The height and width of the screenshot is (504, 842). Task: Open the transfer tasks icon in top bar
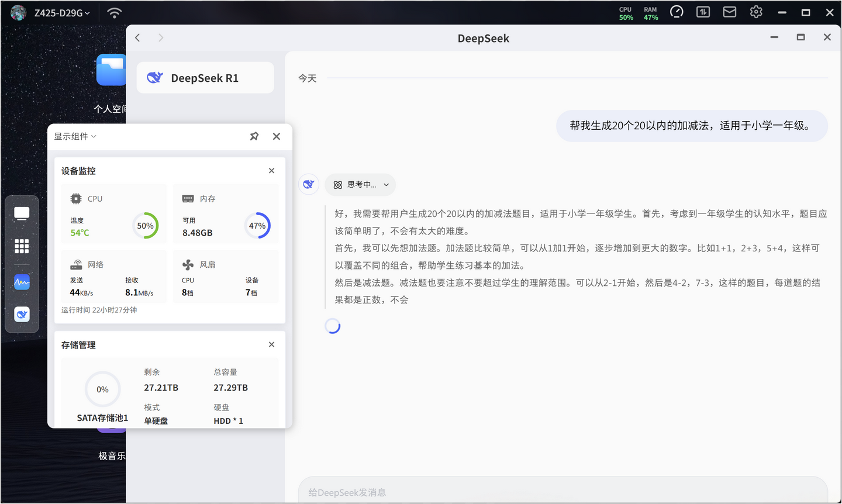click(x=703, y=12)
